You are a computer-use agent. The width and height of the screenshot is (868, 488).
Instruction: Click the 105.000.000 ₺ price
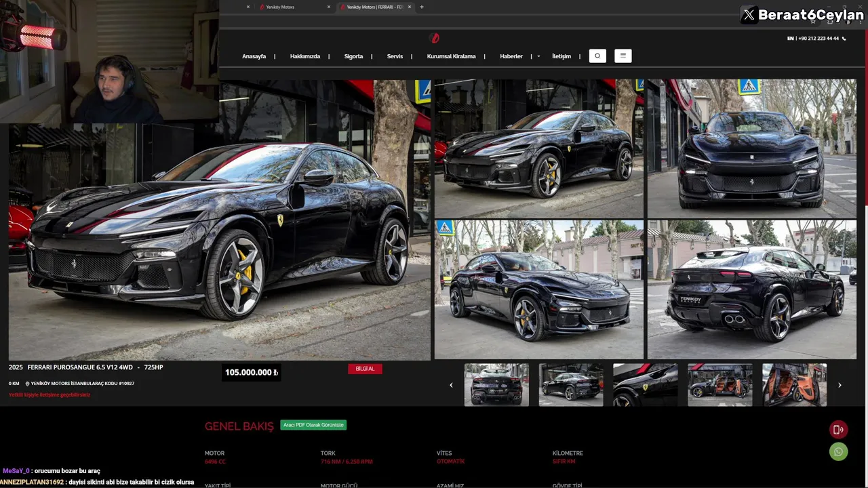pos(252,372)
